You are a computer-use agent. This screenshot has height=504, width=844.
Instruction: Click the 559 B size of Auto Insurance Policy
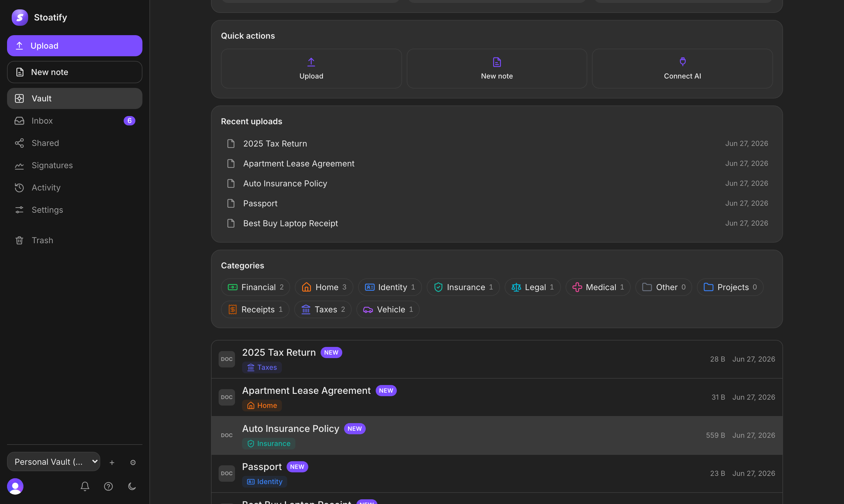715,435
